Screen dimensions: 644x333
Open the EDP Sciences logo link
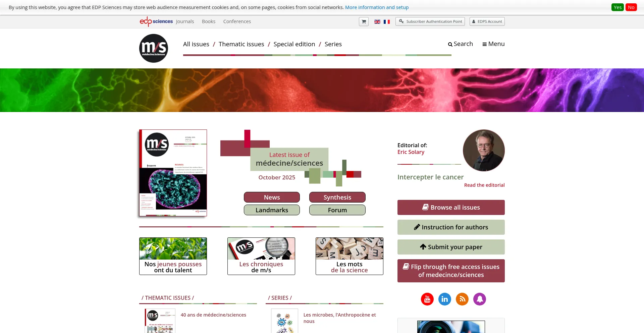(156, 21)
